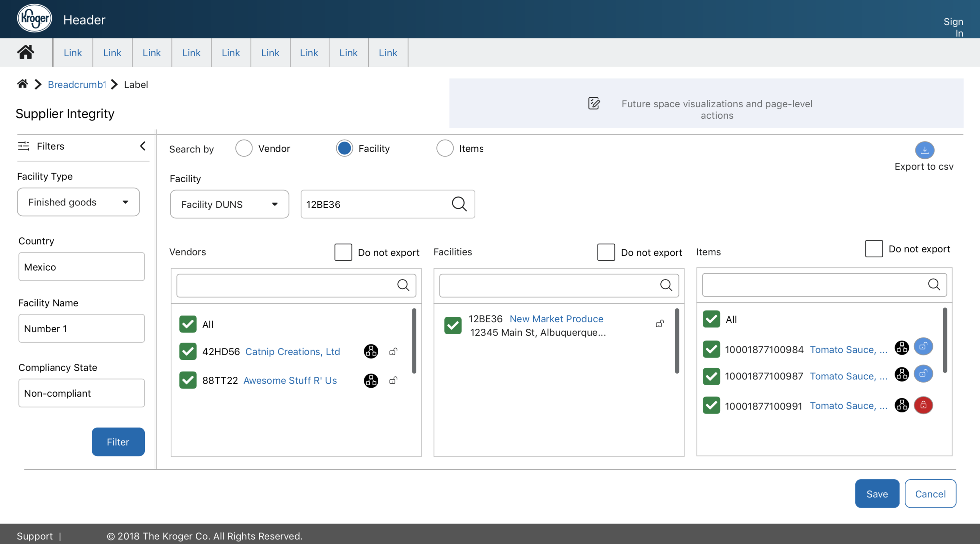This screenshot has height=544, width=980.
Task: Click the blue Filter button
Action: [118, 442]
